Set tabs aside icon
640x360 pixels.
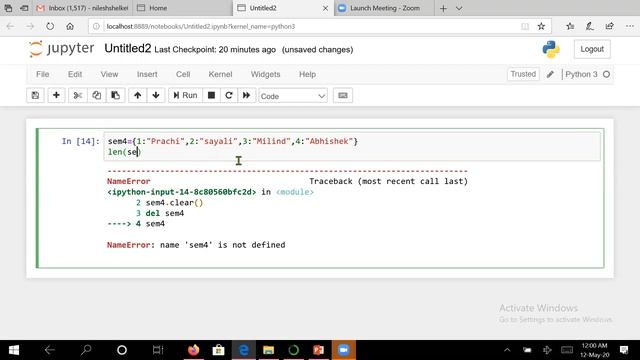[x=24, y=8]
